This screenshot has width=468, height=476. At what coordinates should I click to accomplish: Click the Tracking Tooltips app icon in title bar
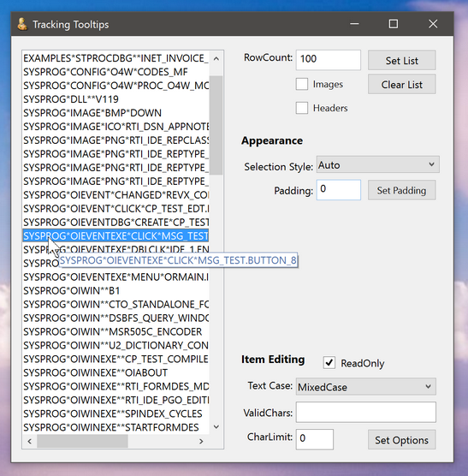click(22, 24)
